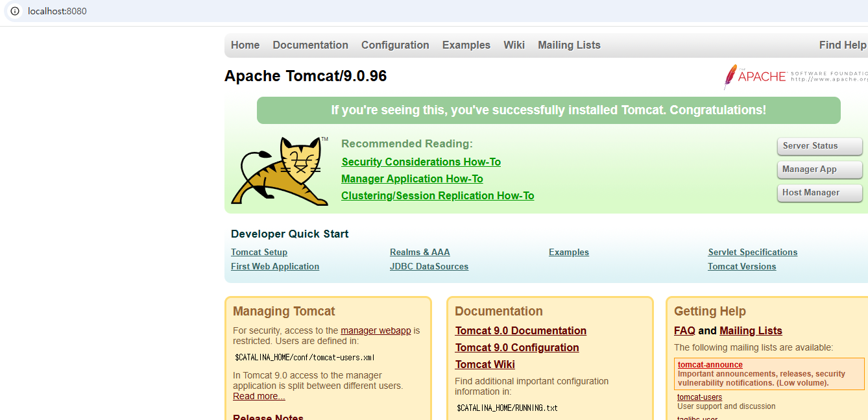The height and width of the screenshot is (420, 868).
Task: Click the successfully installed Tomcat congratulations banner
Action: point(548,110)
